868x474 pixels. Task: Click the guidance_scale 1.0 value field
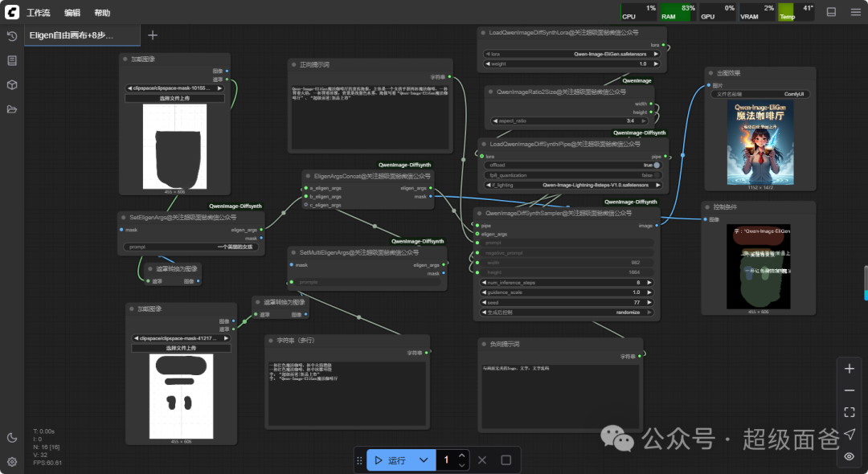coord(567,292)
